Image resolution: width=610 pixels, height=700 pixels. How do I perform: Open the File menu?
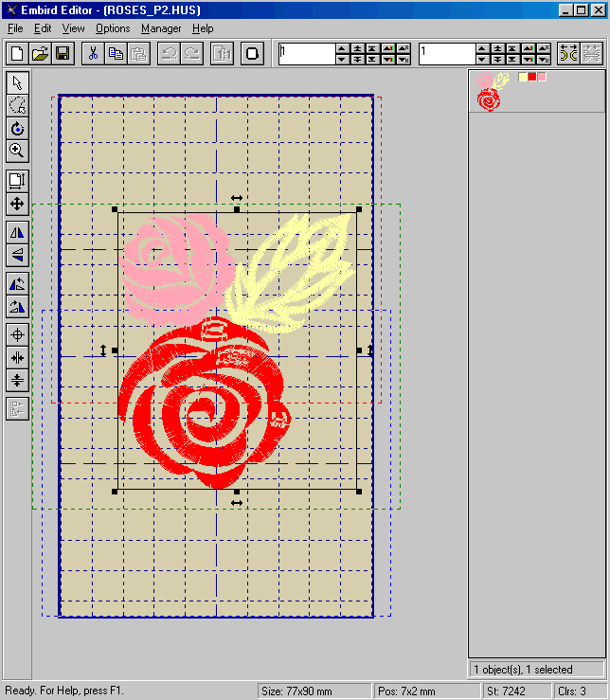[x=15, y=28]
